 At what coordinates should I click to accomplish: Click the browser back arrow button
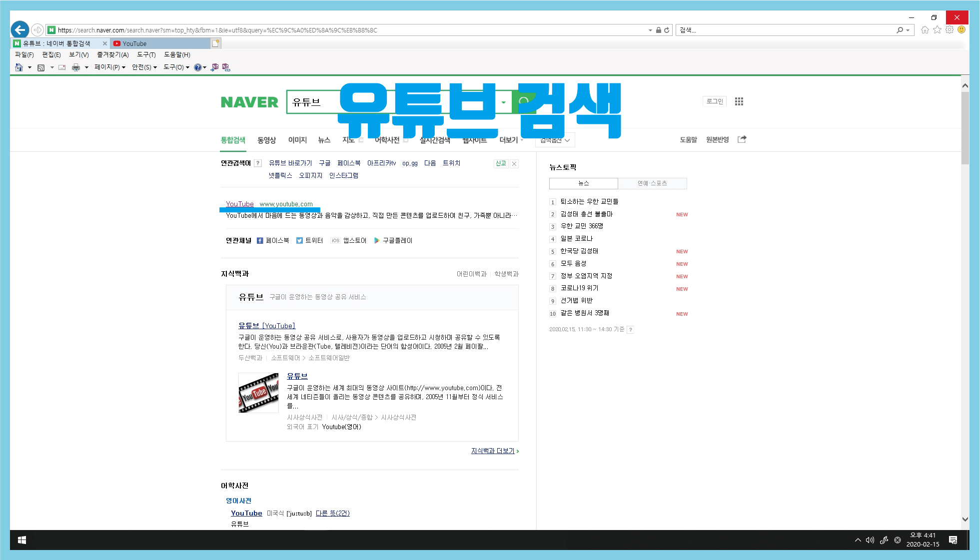(20, 29)
